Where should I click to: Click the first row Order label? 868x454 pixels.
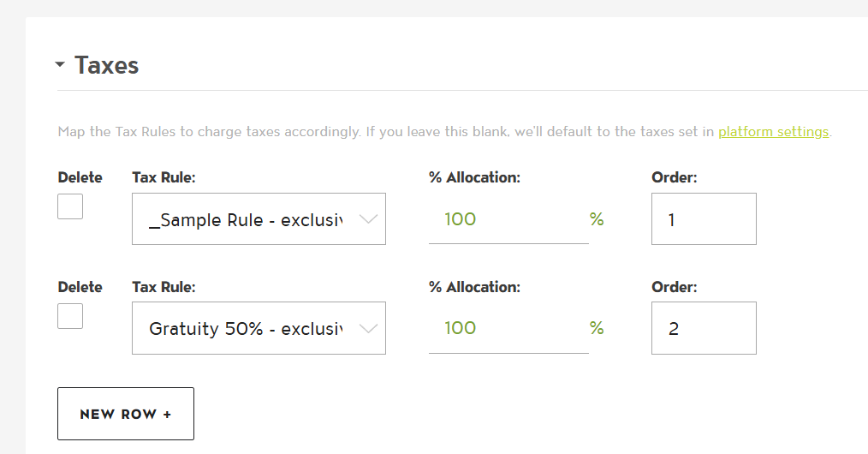pyautogui.click(x=675, y=178)
